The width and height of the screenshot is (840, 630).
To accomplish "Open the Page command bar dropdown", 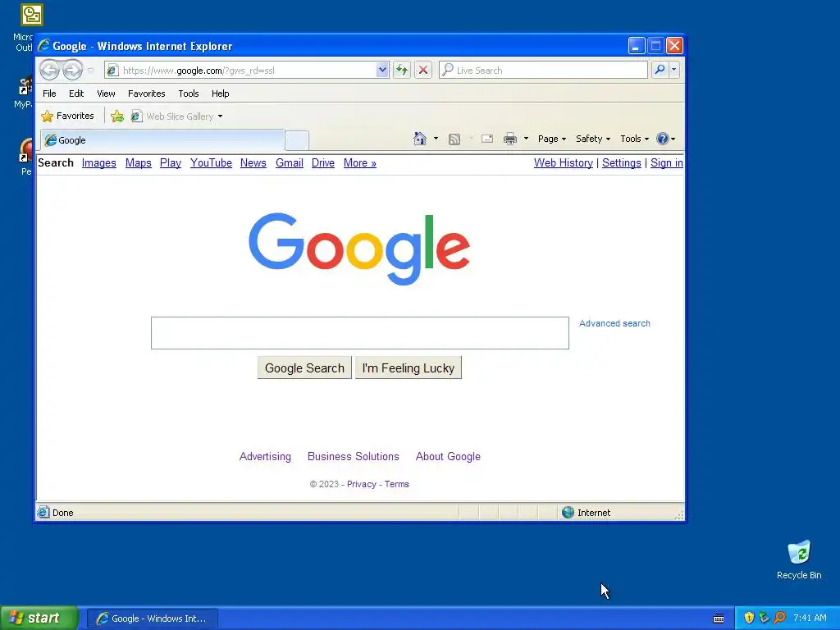I will [x=552, y=139].
